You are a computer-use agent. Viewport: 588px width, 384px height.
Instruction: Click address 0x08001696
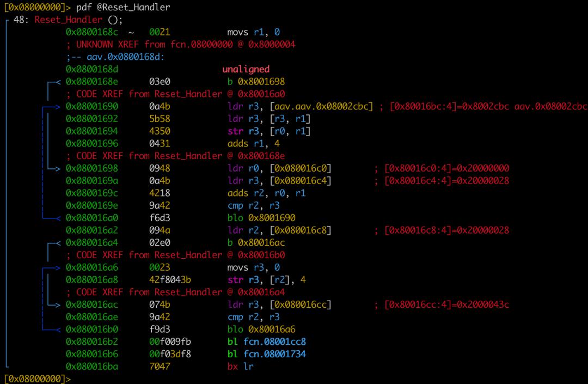(91, 143)
